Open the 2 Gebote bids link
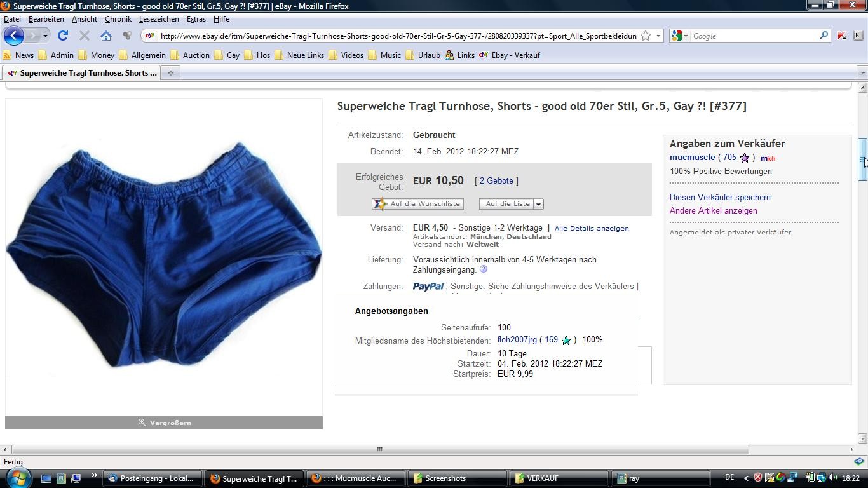Image resolution: width=868 pixels, height=488 pixels. pyautogui.click(x=496, y=180)
